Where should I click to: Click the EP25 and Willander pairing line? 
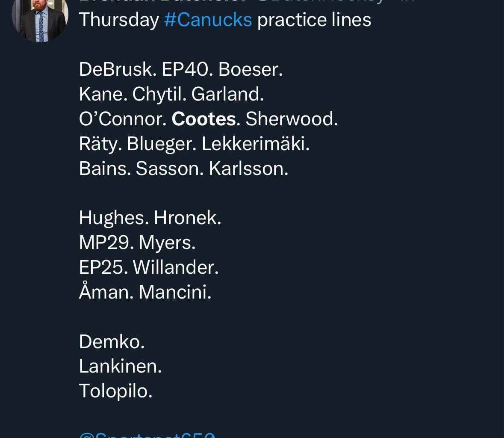(148, 267)
